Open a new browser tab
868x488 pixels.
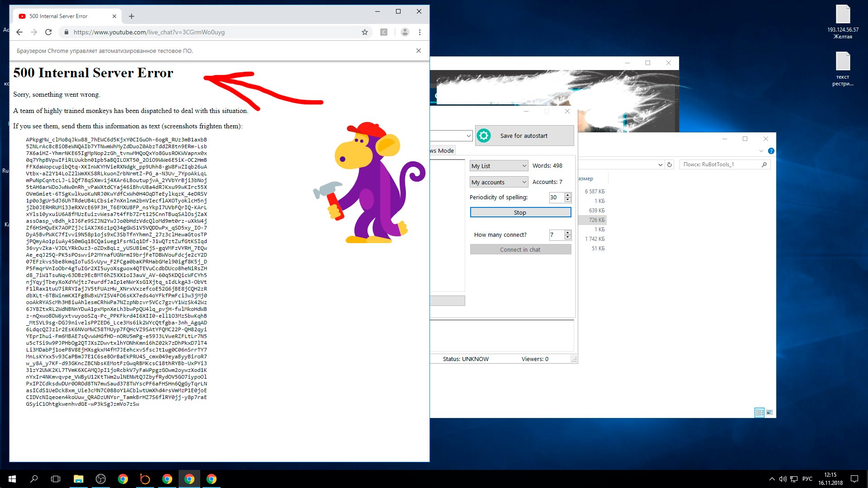(132, 16)
